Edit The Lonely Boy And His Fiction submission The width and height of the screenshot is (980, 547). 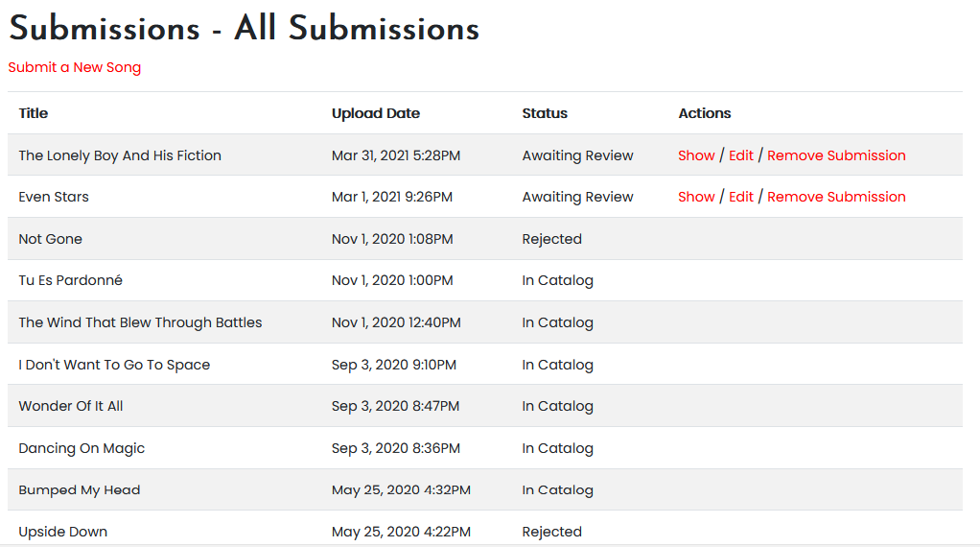(741, 155)
